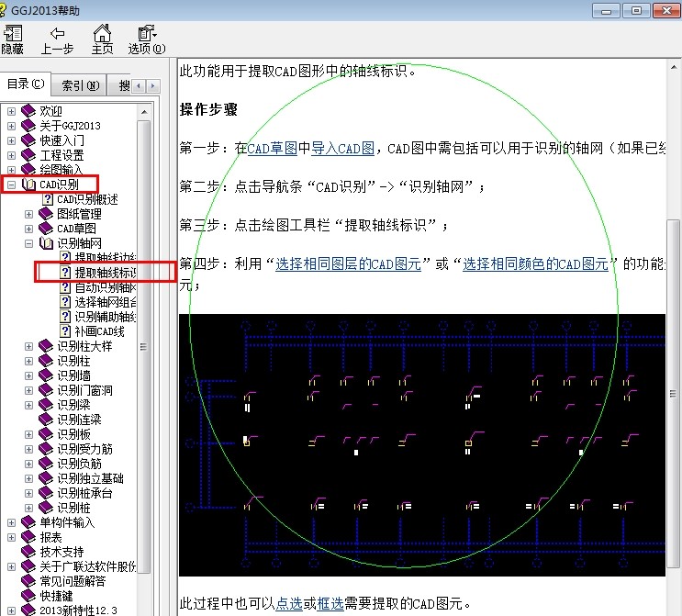The height and width of the screenshot is (616, 682).
Task: Expand the 识别桩承台 node
Action: coord(28,493)
